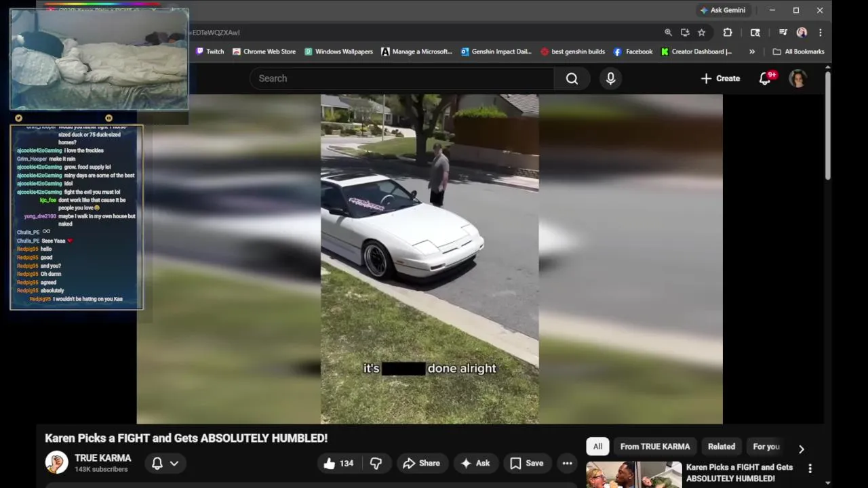This screenshot has height=488, width=868.
Task: Open Genshin Impact Daily bookmark
Action: 496,52
